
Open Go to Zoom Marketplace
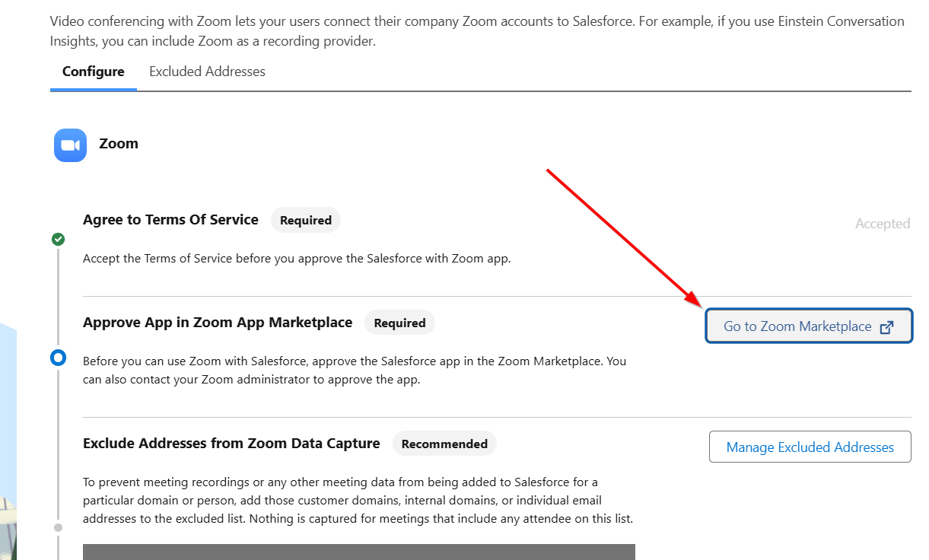(x=808, y=326)
